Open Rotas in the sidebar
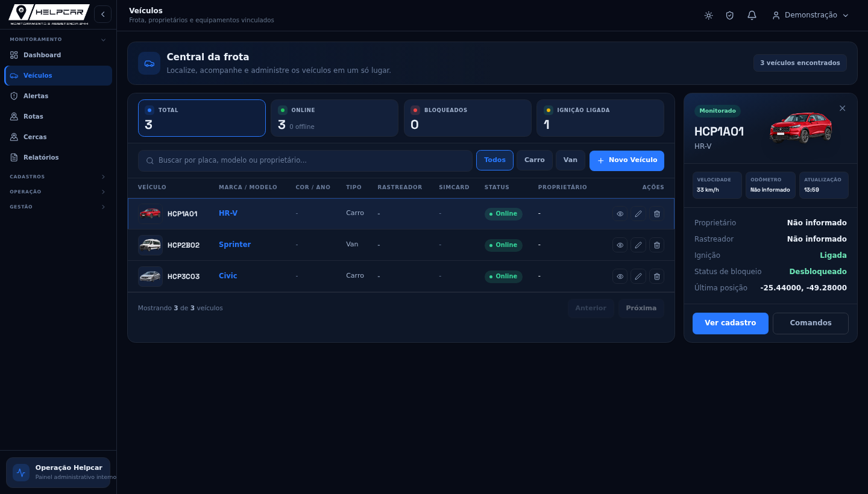Screen dimensions: 868x494 click(58, 117)
